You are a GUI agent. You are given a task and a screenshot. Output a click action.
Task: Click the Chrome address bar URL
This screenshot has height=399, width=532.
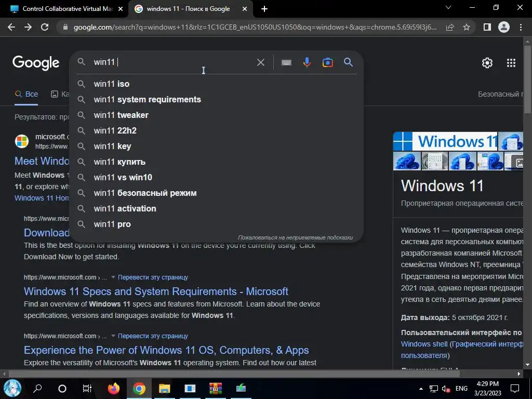point(255,27)
